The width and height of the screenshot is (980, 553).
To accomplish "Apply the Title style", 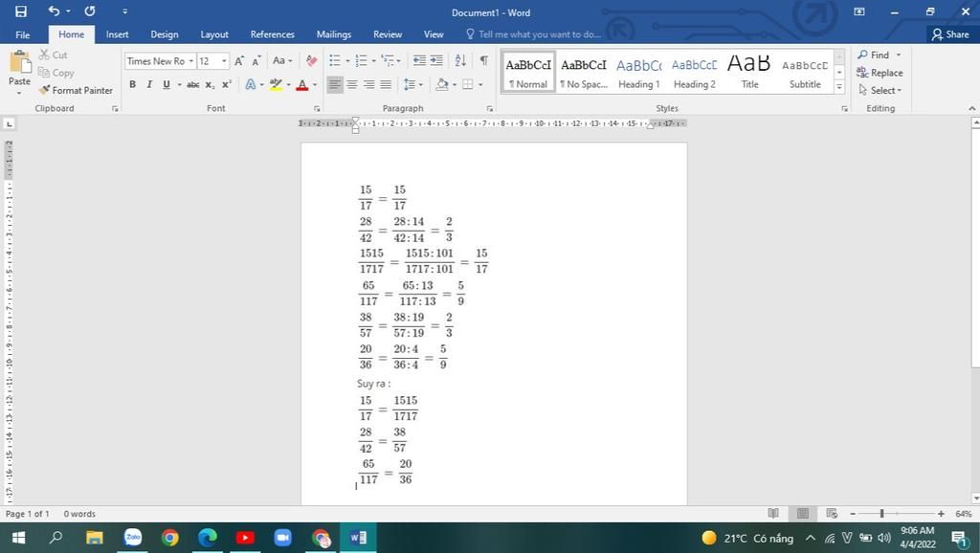I will (x=749, y=73).
